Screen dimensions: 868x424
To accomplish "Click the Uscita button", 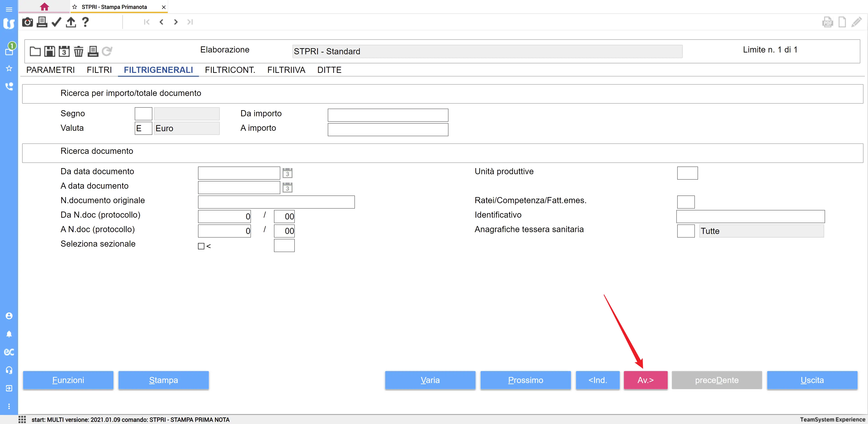I will tap(812, 380).
